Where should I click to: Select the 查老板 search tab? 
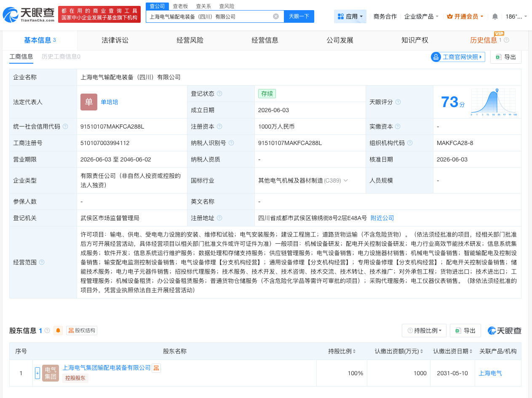[181, 6]
